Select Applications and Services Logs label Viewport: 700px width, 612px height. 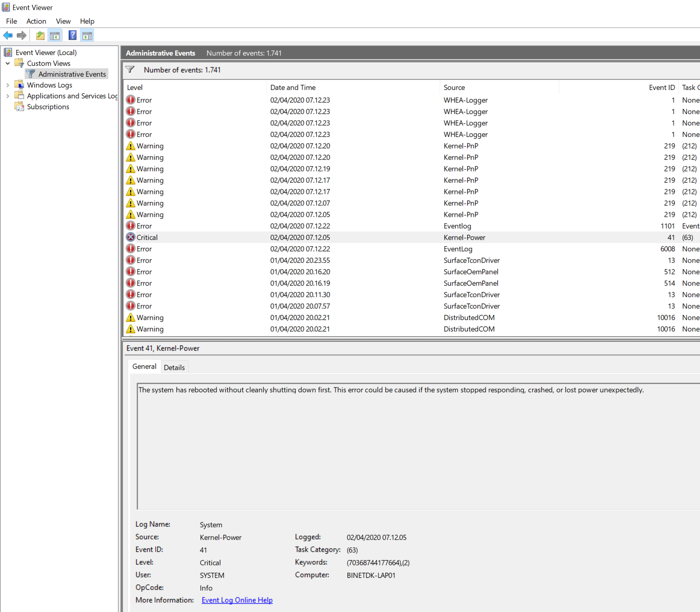72,96
